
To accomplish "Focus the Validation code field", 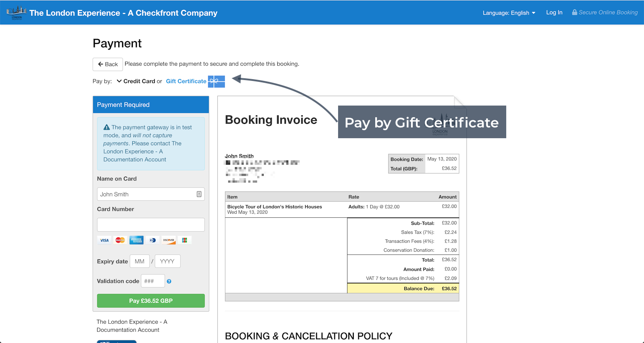I will (x=153, y=281).
